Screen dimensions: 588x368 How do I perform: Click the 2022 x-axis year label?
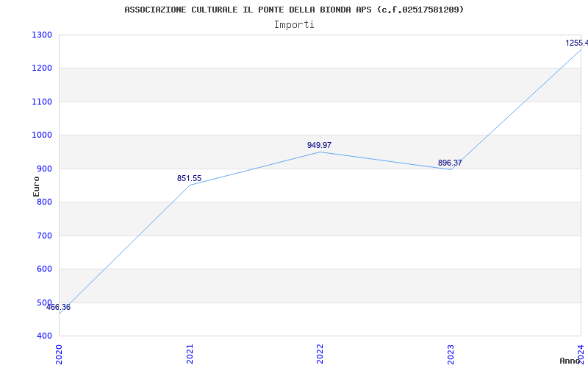pyautogui.click(x=320, y=354)
